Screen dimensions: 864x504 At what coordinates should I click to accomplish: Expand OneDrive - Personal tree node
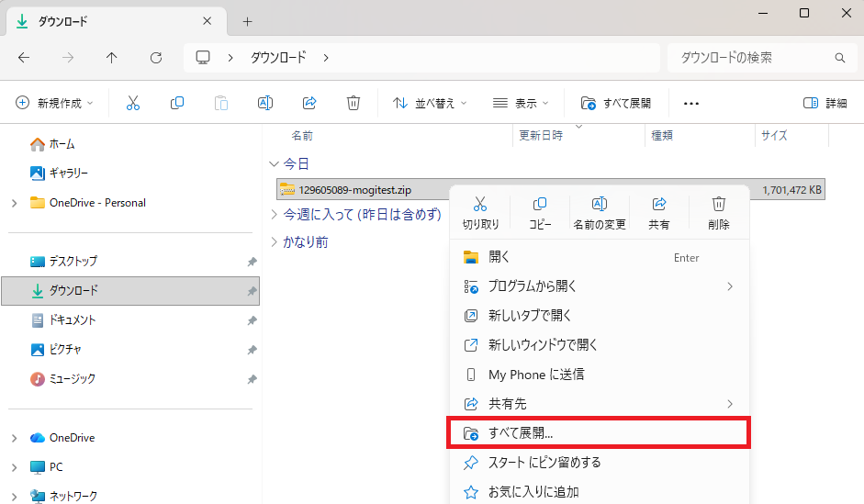[15, 203]
